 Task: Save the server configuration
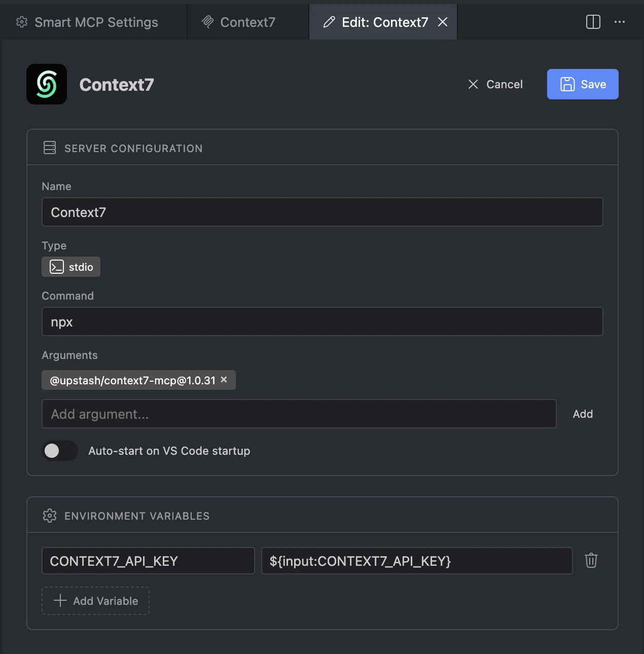click(x=582, y=84)
